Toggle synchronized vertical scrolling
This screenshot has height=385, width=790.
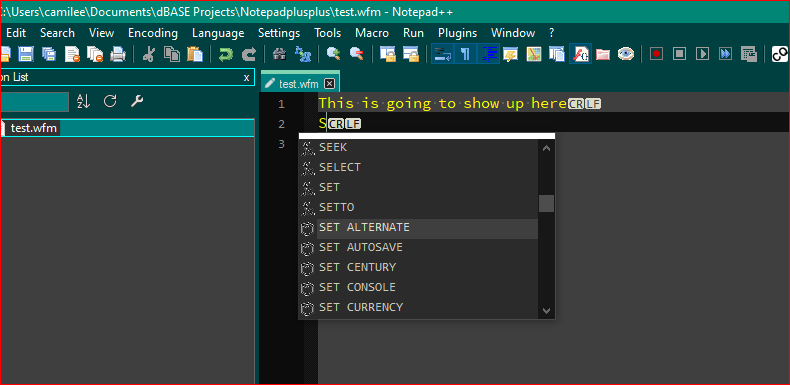387,54
